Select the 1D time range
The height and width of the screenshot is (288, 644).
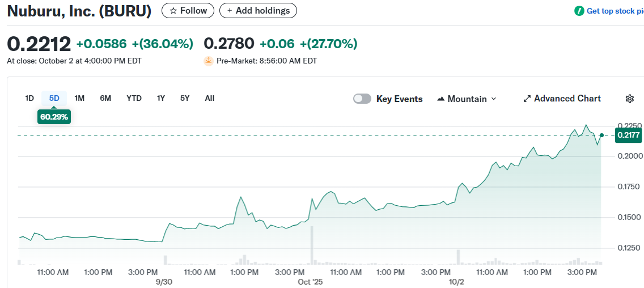click(29, 98)
